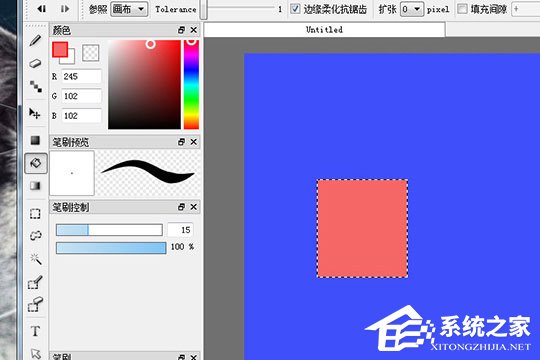
Task: Toggle 边缘柔化抗锯齿 anti-alias checkbox
Action: [295, 9]
